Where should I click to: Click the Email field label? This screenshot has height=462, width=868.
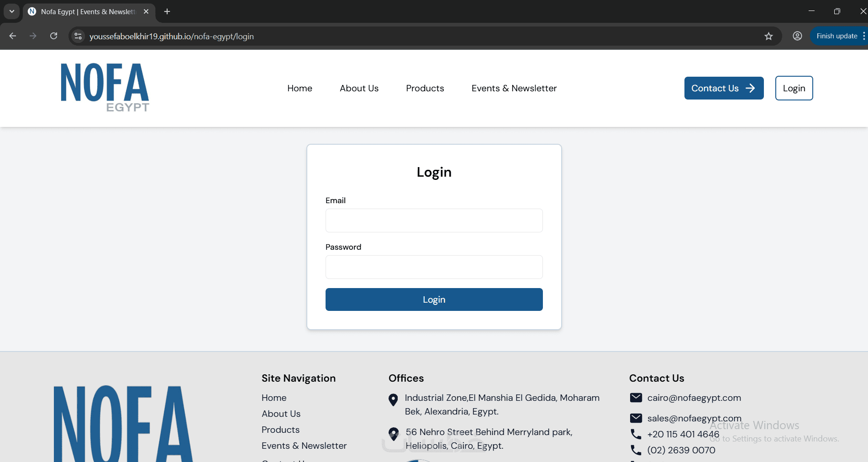336,200
